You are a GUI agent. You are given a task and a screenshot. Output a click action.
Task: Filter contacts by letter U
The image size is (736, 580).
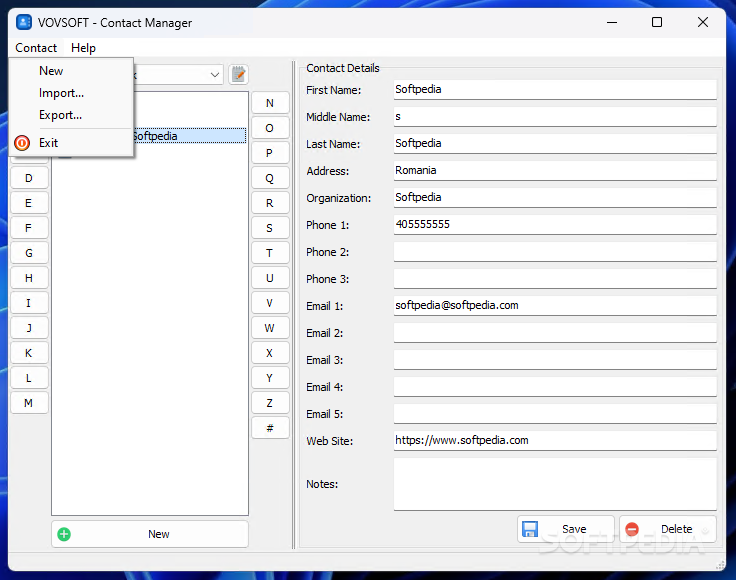click(270, 278)
